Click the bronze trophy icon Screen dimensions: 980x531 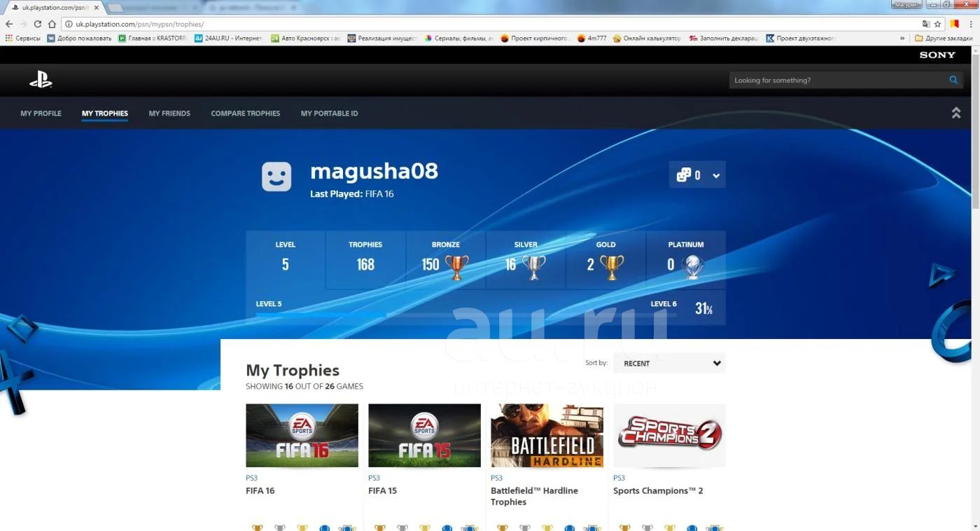(x=456, y=266)
